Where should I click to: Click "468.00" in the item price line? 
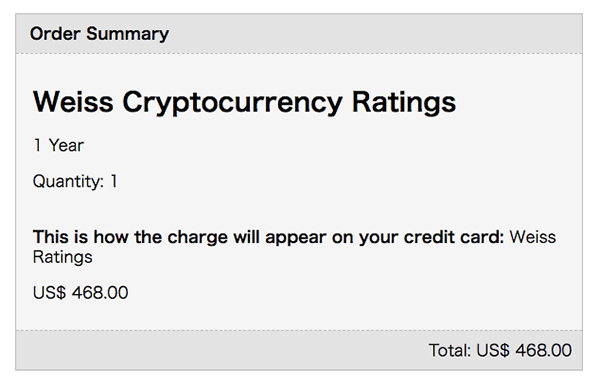pos(100,293)
